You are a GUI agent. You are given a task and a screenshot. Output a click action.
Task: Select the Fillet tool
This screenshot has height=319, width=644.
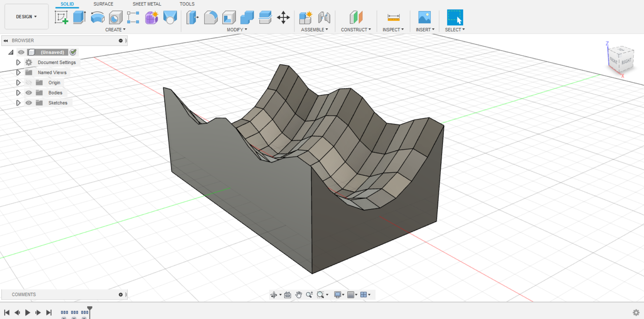click(211, 17)
